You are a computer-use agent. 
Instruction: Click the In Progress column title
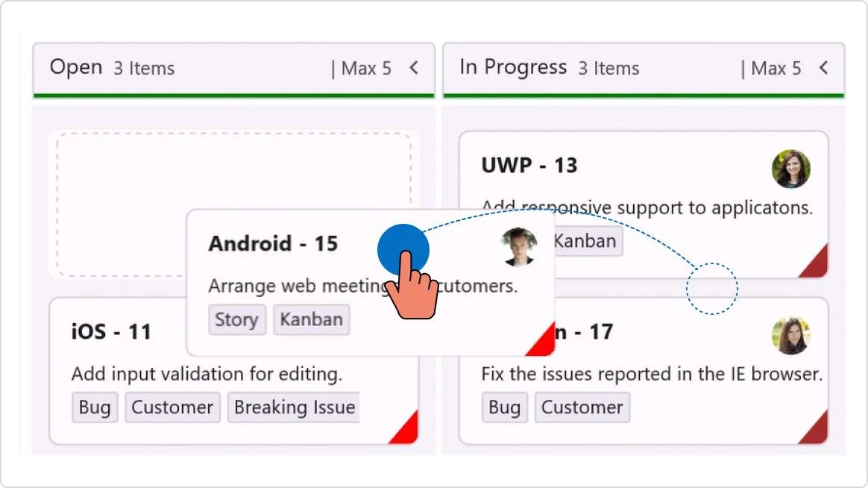coord(515,67)
